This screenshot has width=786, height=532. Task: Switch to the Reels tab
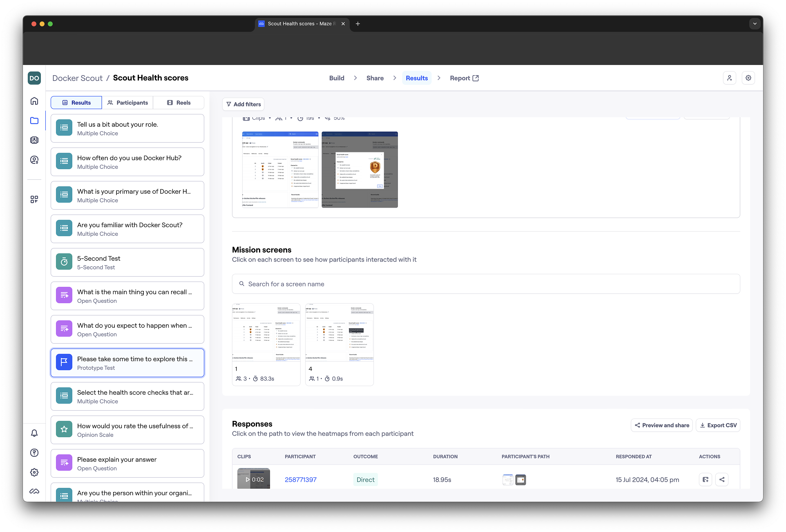(179, 103)
